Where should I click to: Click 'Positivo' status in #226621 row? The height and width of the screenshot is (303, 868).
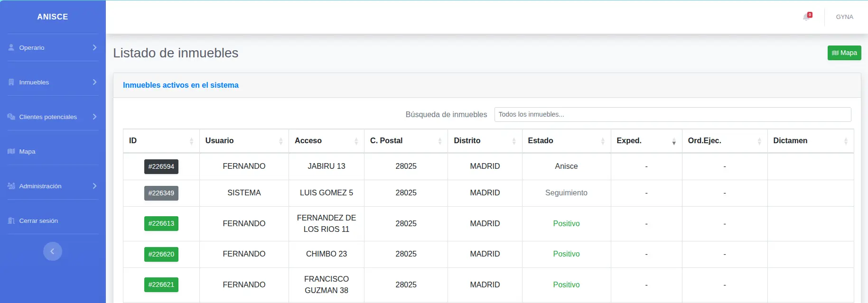click(566, 285)
